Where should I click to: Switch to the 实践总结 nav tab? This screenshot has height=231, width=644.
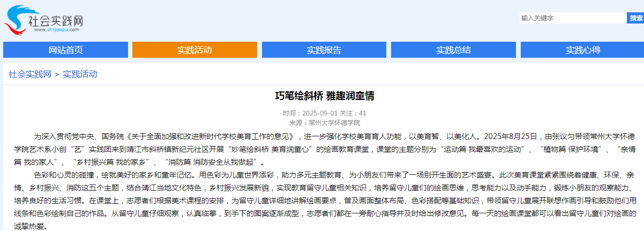click(x=453, y=50)
